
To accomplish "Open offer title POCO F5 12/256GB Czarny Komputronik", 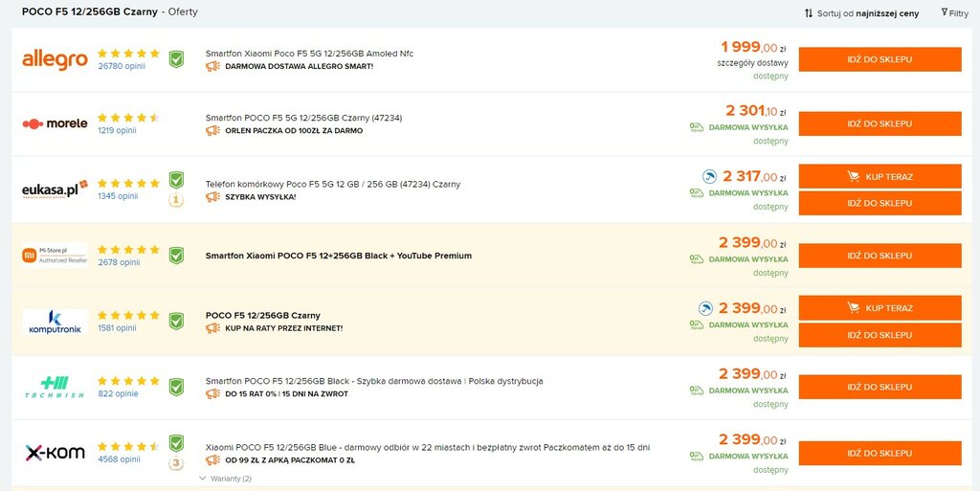I will (262, 316).
